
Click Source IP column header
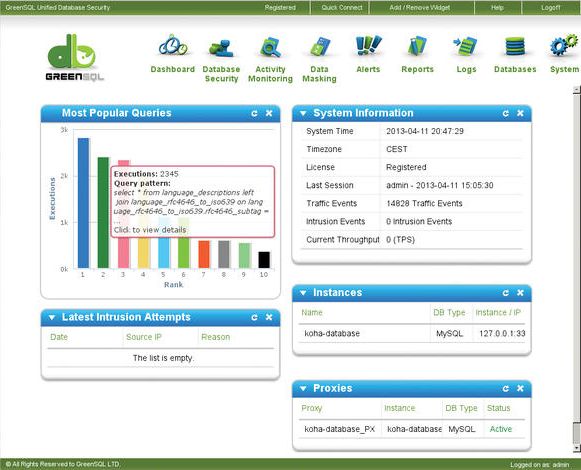point(144,337)
